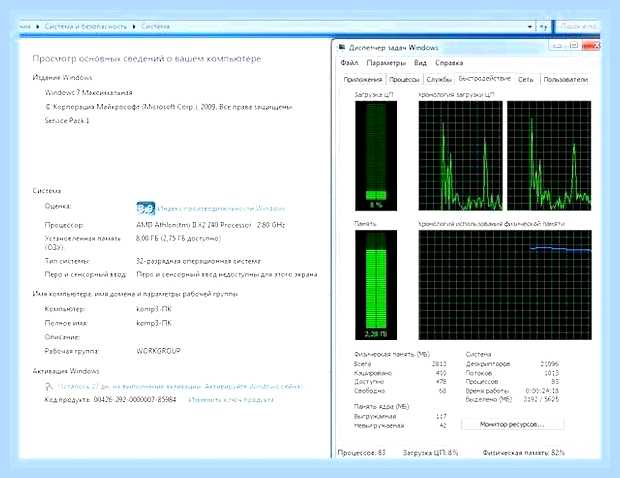
Task: Open Система и безопасность in the breadcrumb
Action: pos(85,26)
